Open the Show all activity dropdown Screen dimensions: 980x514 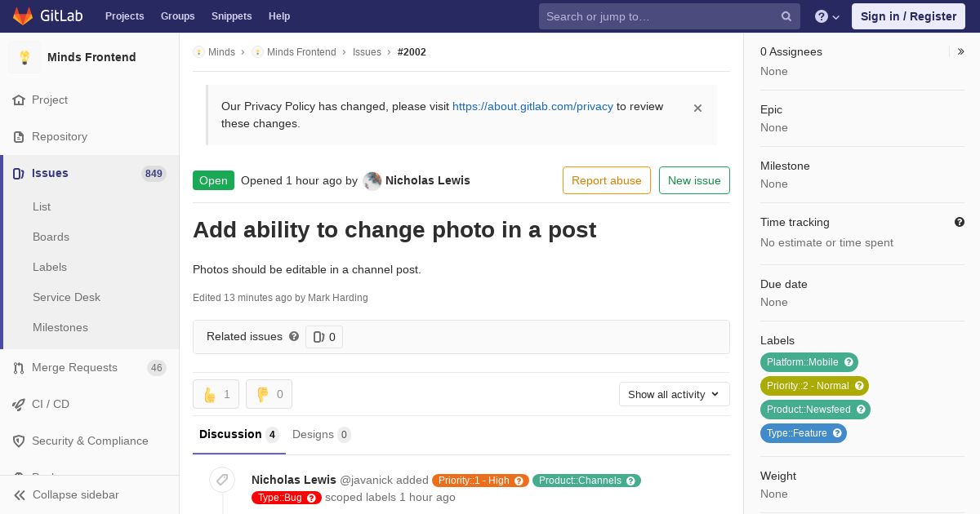[674, 394]
